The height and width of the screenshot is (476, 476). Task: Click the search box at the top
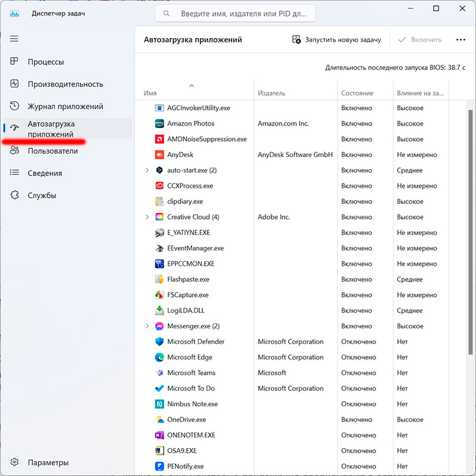click(x=235, y=13)
